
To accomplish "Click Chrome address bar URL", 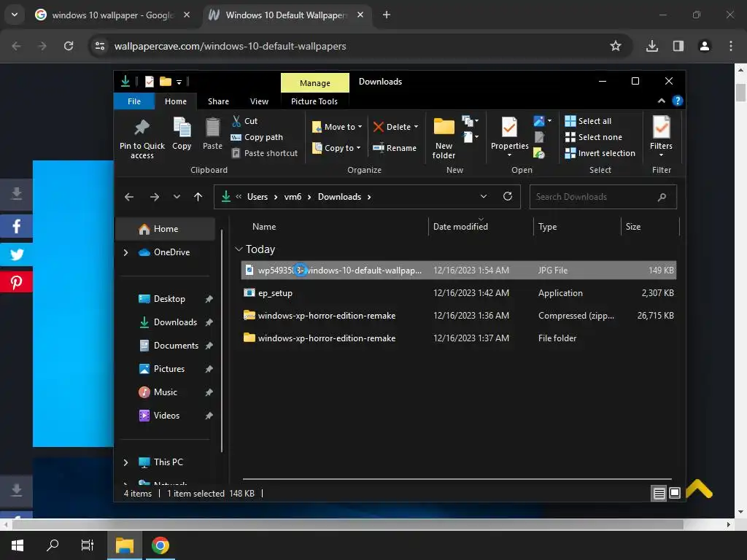I will click(230, 46).
